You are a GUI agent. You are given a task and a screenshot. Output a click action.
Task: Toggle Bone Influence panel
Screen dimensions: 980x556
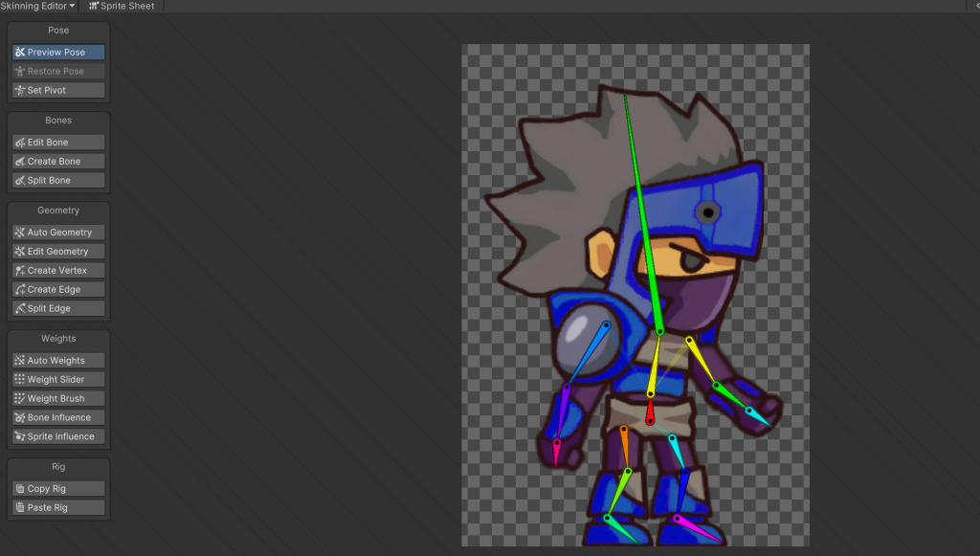pos(58,418)
